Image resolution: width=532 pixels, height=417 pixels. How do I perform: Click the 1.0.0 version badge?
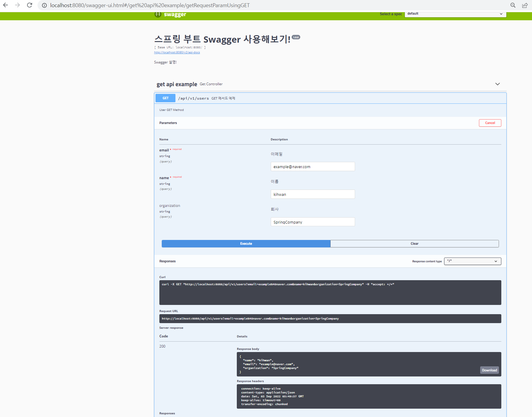coord(296,37)
